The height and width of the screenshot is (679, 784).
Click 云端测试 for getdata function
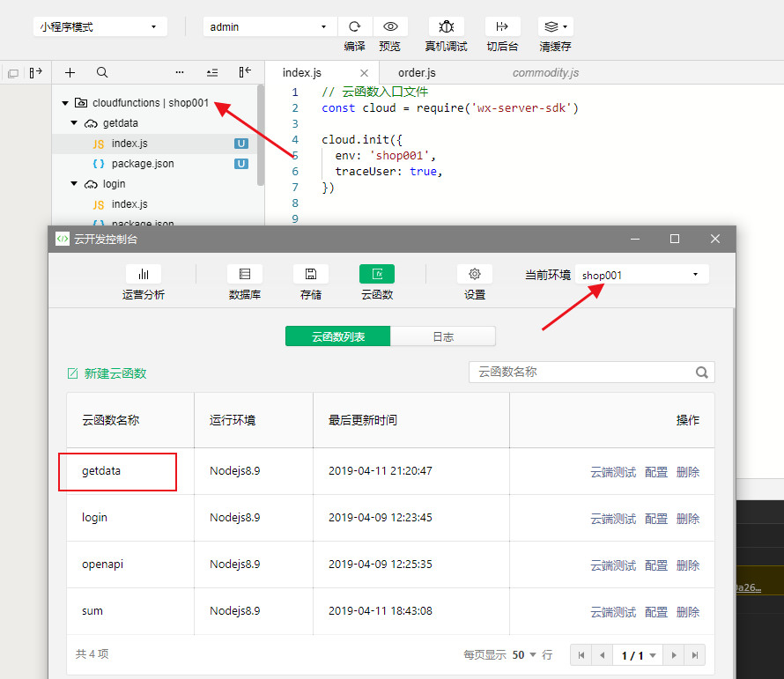click(613, 472)
